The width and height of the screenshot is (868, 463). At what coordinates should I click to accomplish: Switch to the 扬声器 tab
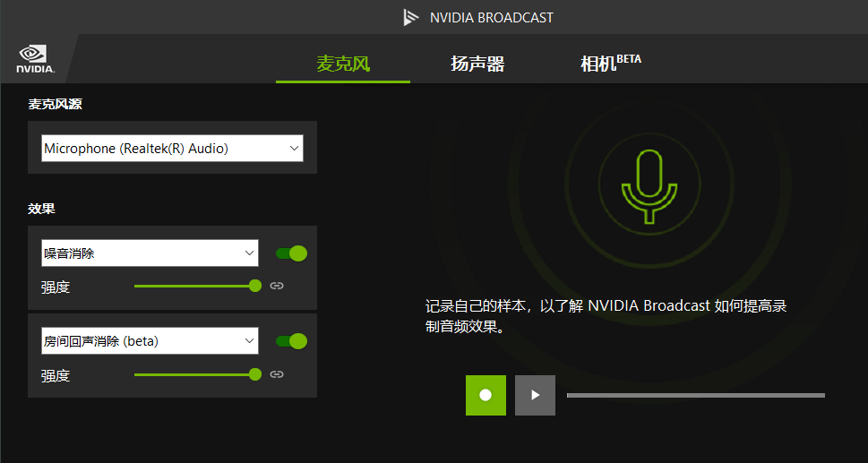pos(477,64)
